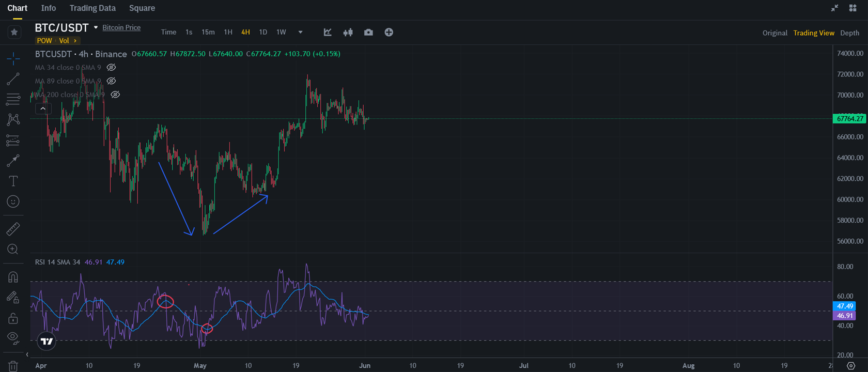
Task: Click the 70000.00 price axis label
Action: tap(850, 95)
